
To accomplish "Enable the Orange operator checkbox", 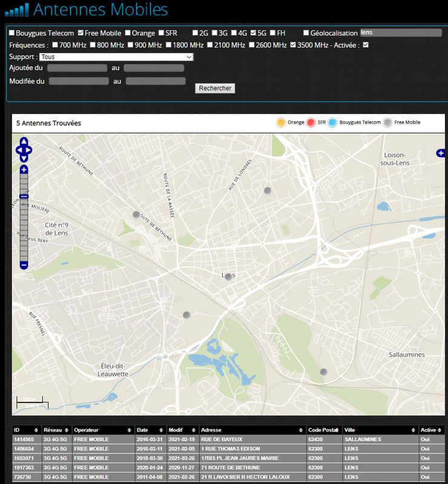I will [x=128, y=33].
